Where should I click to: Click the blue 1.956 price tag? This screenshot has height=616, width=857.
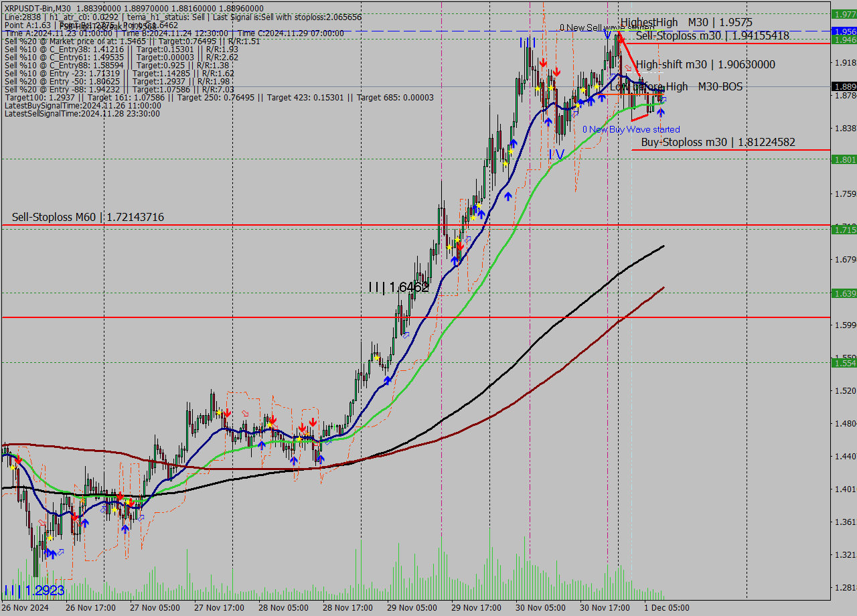point(844,31)
